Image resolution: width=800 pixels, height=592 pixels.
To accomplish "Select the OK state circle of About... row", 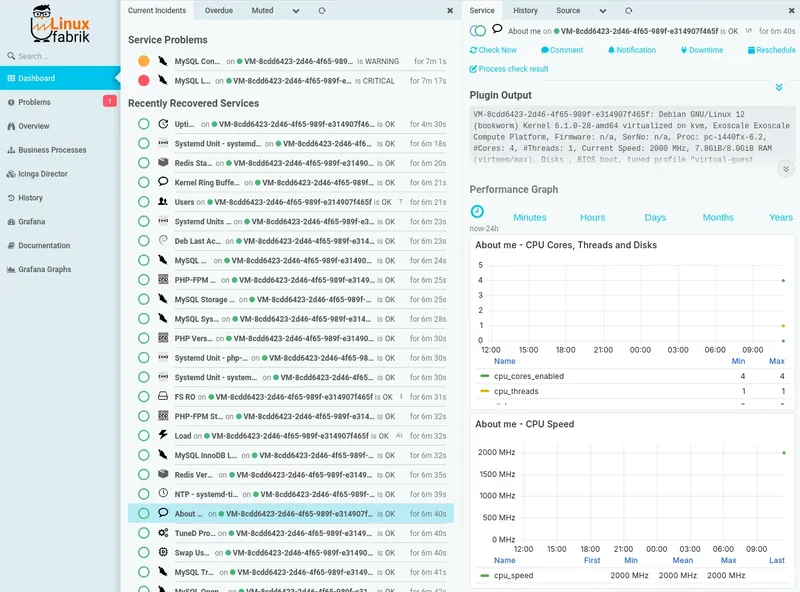I will click(x=144, y=513).
